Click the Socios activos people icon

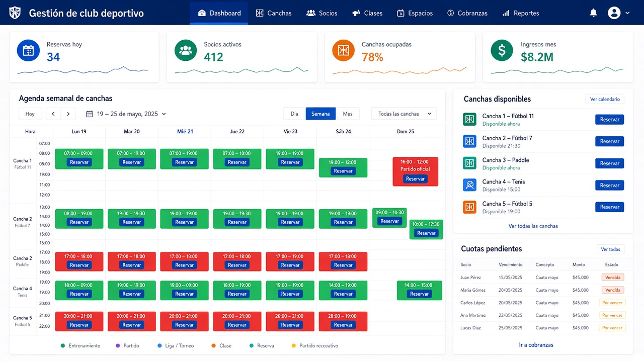point(186,51)
